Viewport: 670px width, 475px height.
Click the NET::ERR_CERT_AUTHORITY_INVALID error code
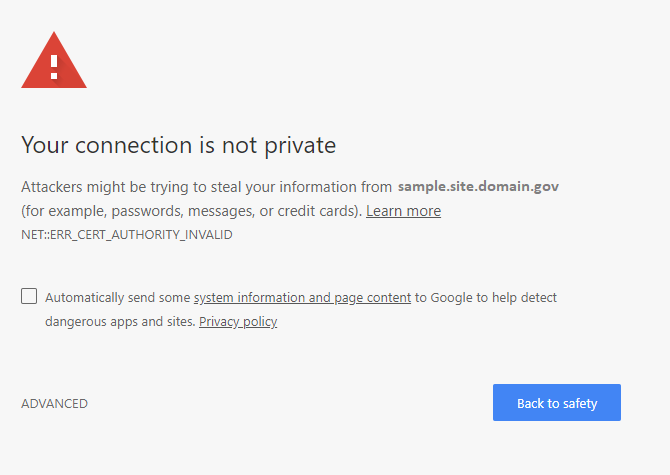[126, 235]
